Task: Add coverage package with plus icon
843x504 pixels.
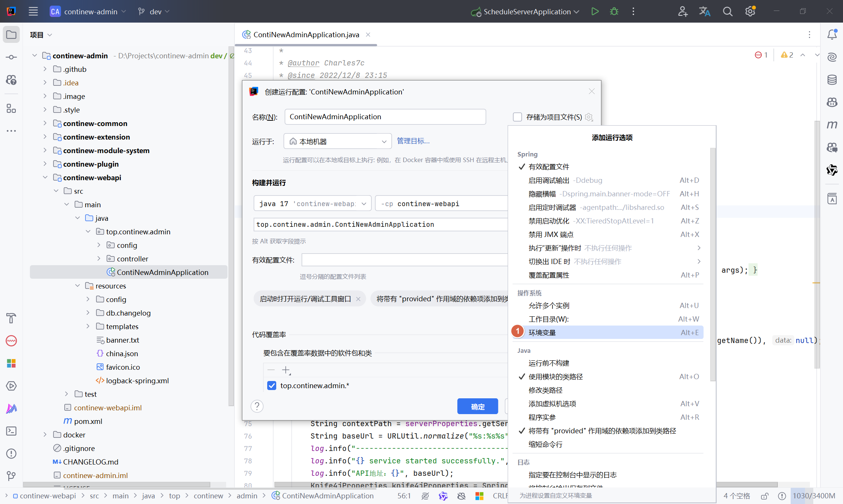Action: [x=286, y=370]
